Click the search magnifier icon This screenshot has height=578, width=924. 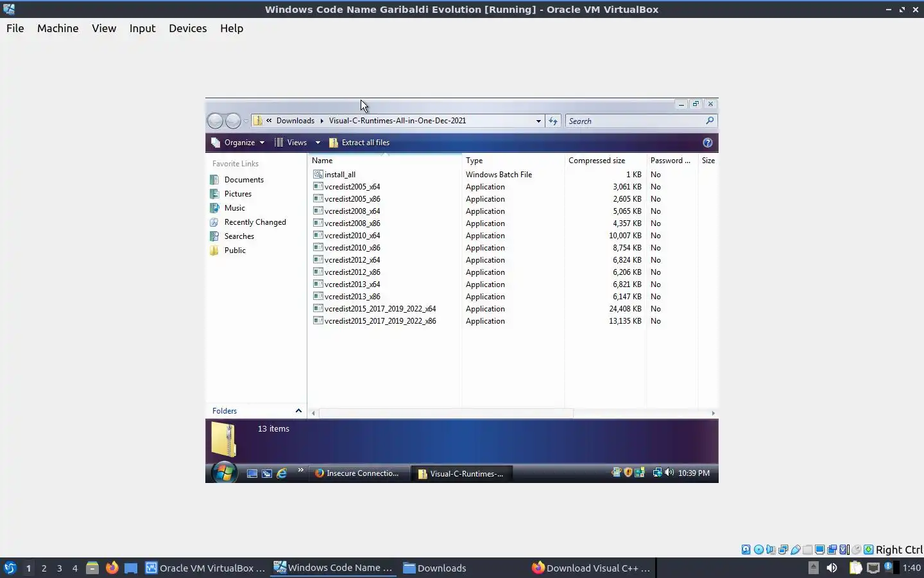pos(710,121)
